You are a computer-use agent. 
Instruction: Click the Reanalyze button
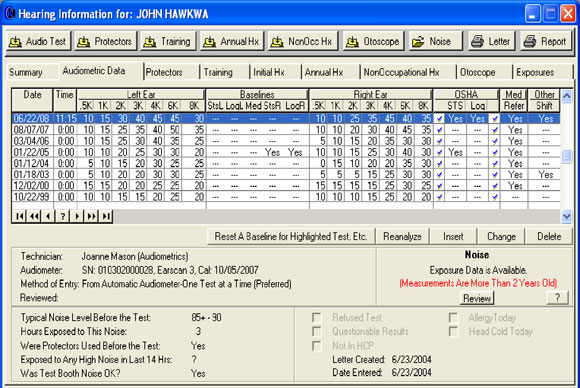(x=402, y=236)
